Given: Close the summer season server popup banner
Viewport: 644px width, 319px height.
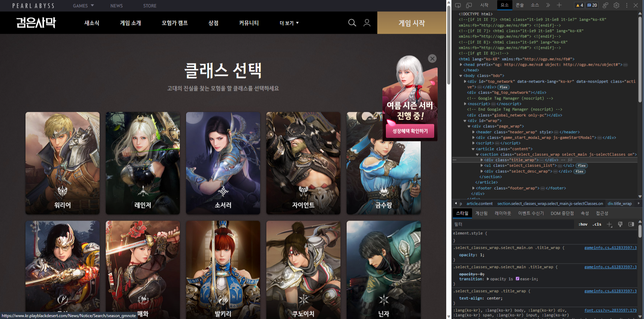Looking at the screenshot, I should point(432,59).
